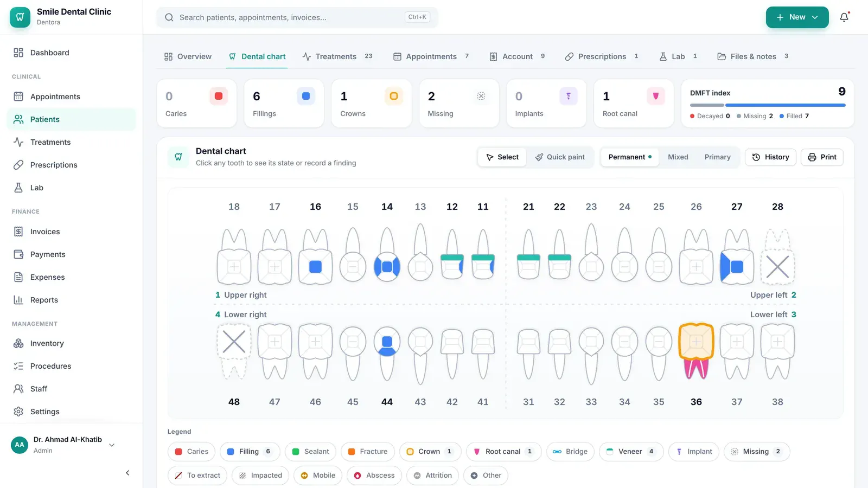Screen dimensions: 868x488
Task: Click the orange Crowns stat icon
Action: pyautogui.click(x=394, y=96)
